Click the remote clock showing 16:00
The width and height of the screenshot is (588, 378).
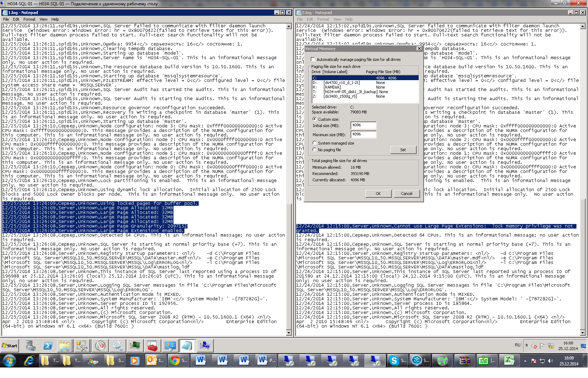[x=568, y=346]
